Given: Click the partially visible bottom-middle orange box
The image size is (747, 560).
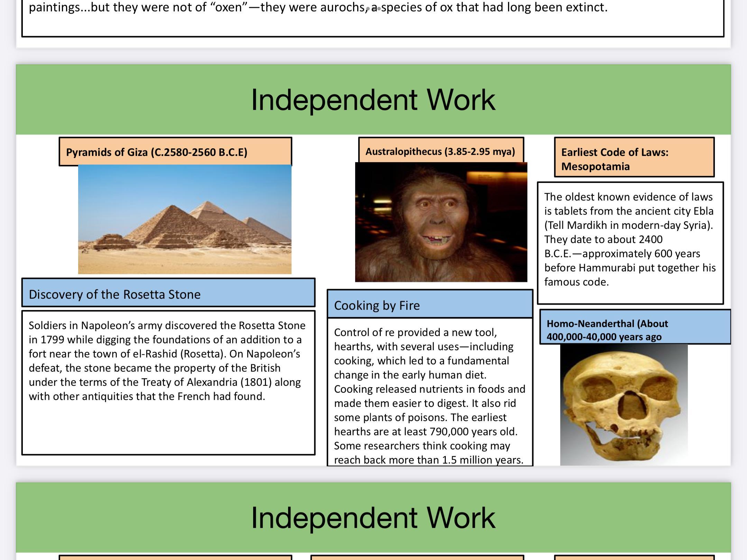Looking at the screenshot, I should (x=417, y=557).
